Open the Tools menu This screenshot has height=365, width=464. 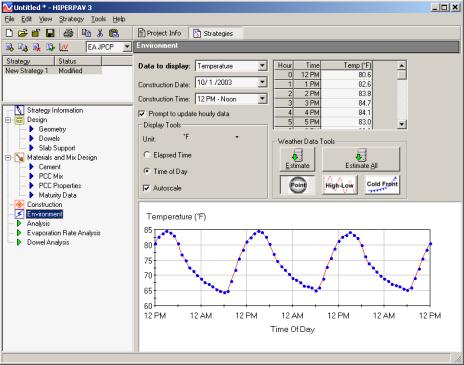click(x=98, y=19)
